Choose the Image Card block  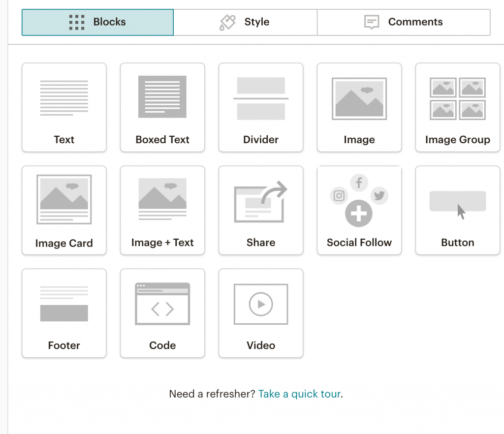(64, 210)
